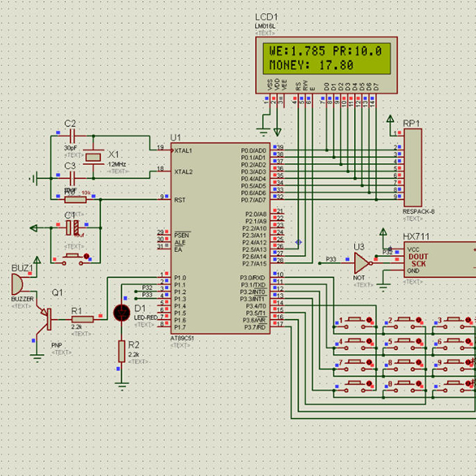Select resistor R2 body
Screen dimensions: 476x476
(x=122, y=351)
